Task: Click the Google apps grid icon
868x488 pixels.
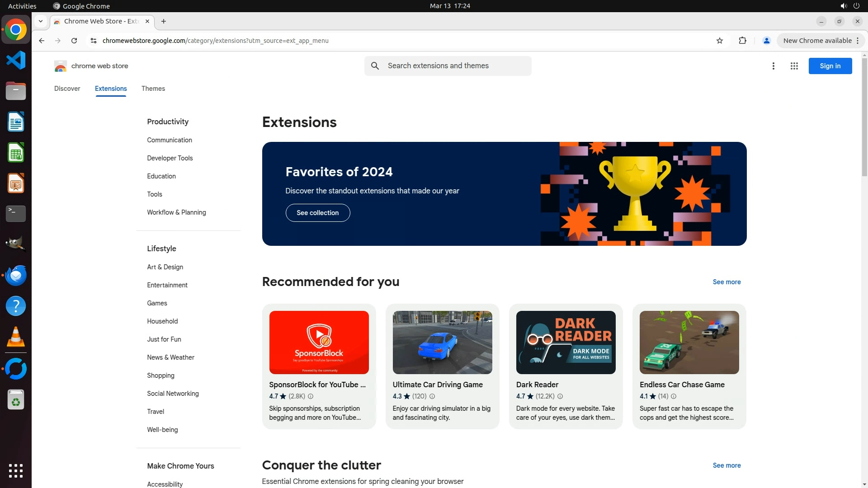Action: coord(794,66)
